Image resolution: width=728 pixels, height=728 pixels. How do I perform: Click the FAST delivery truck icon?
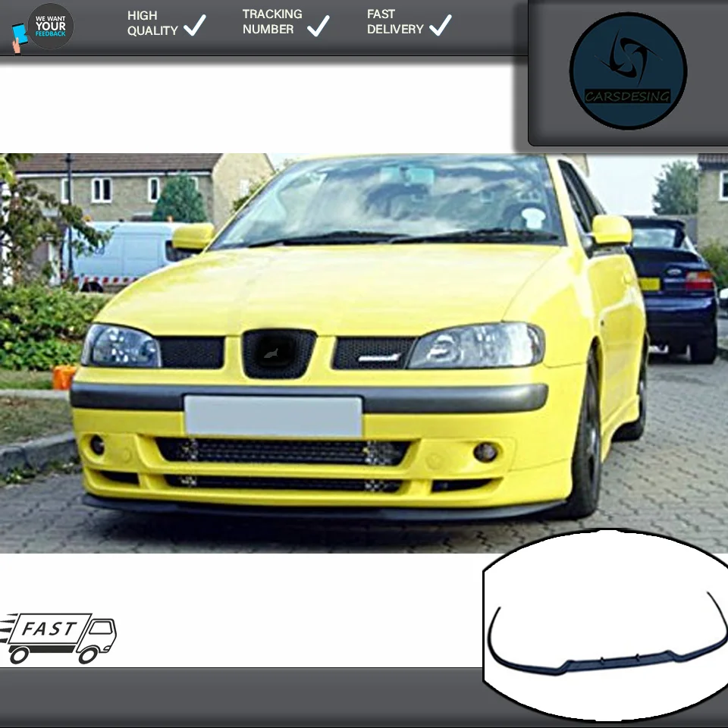pyautogui.click(x=58, y=639)
